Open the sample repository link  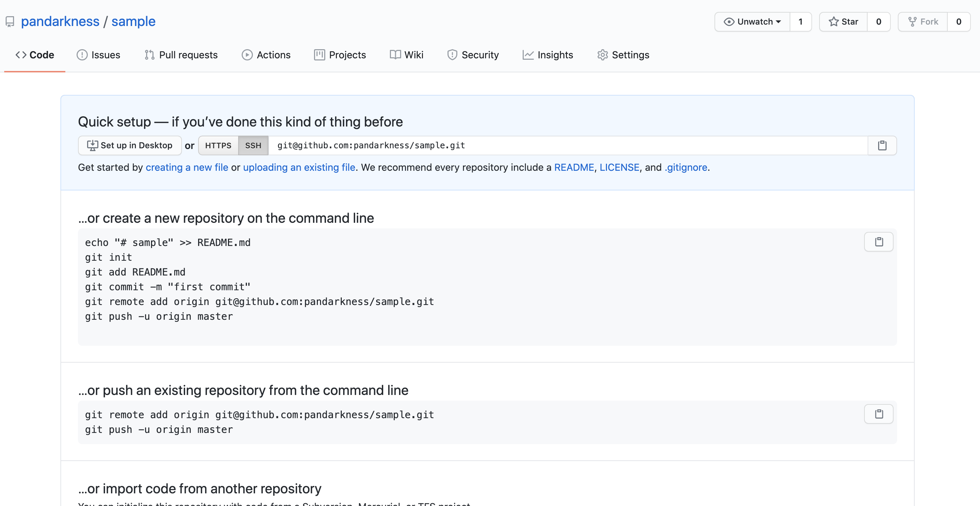[133, 21]
